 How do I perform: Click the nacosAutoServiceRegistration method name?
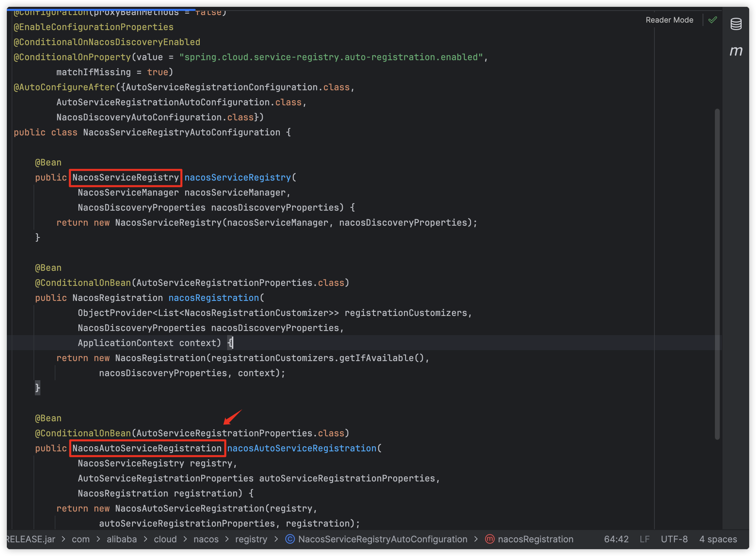pos(302,448)
